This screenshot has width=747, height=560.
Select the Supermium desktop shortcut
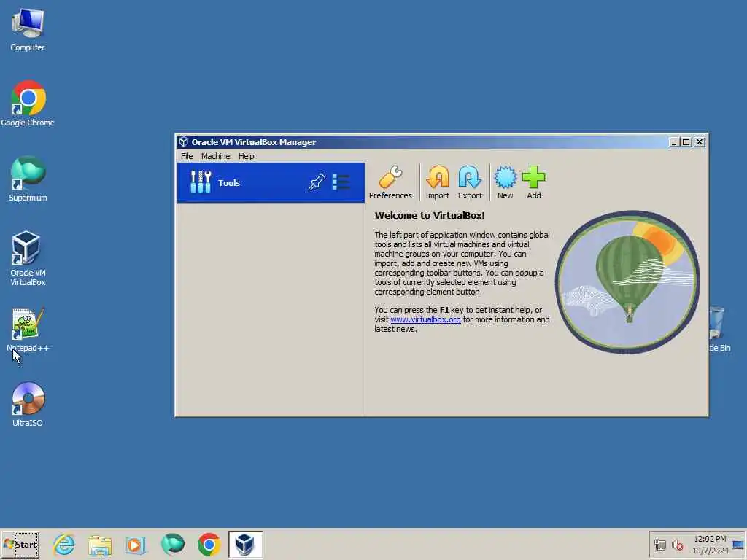coord(28,179)
